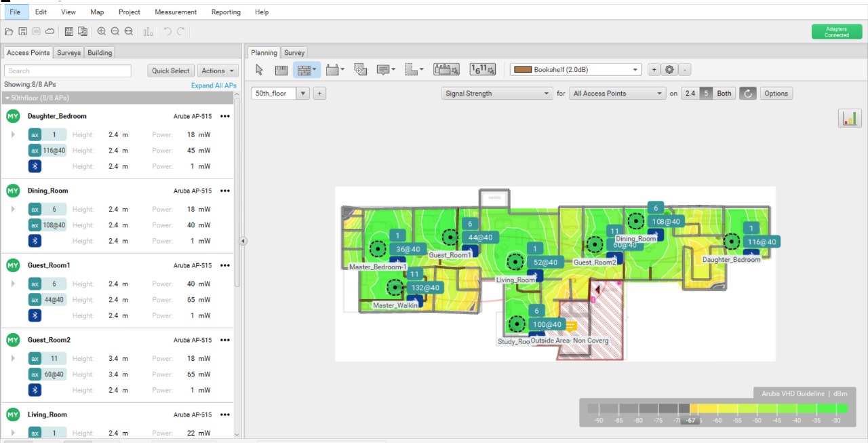Click the multi-AP auto placement icon
868x443 pixels.
pyautogui.click(x=447, y=69)
